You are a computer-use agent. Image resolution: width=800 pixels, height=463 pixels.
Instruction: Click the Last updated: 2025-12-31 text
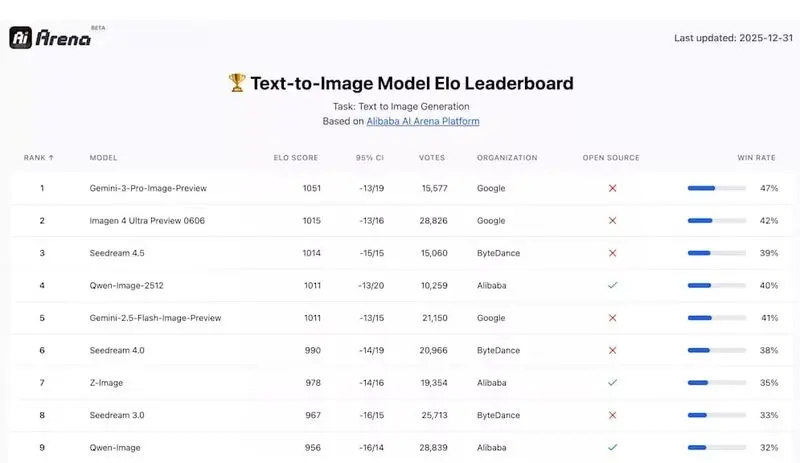734,38
